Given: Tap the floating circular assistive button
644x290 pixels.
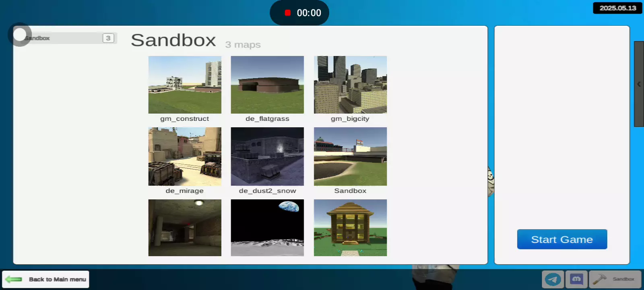Looking at the screenshot, I should coord(19,35).
